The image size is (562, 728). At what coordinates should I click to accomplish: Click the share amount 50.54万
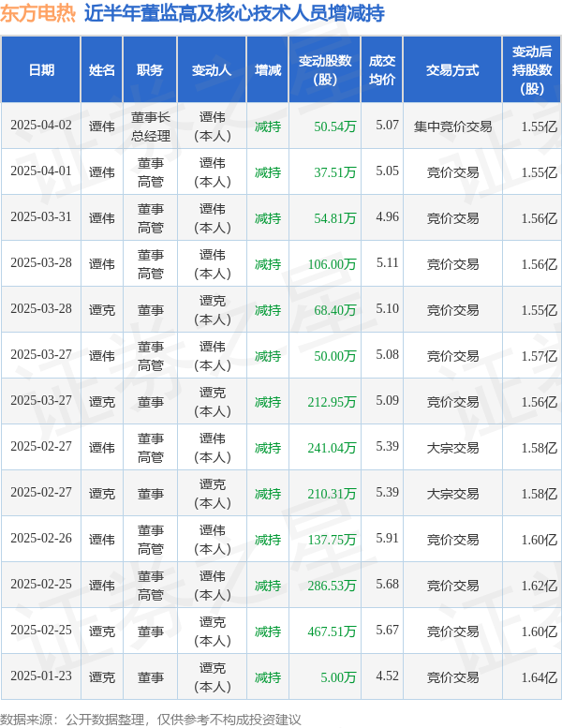(x=334, y=126)
